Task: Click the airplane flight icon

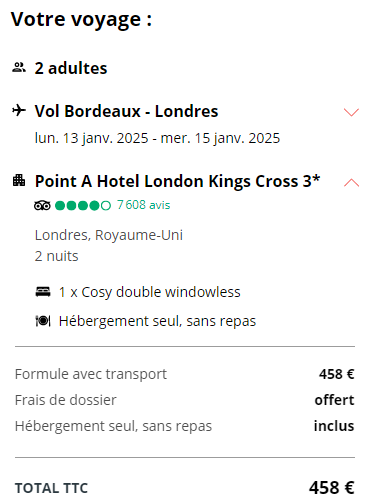Action: click(x=19, y=110)
